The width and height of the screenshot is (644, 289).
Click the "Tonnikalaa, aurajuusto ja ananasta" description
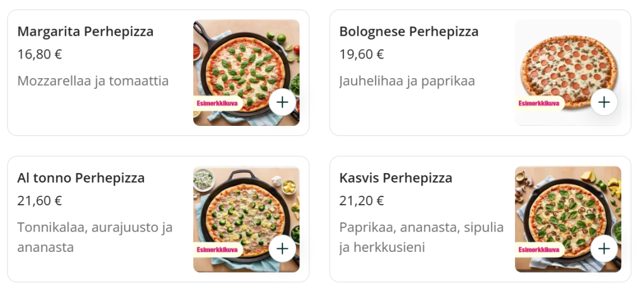point(94,237)
